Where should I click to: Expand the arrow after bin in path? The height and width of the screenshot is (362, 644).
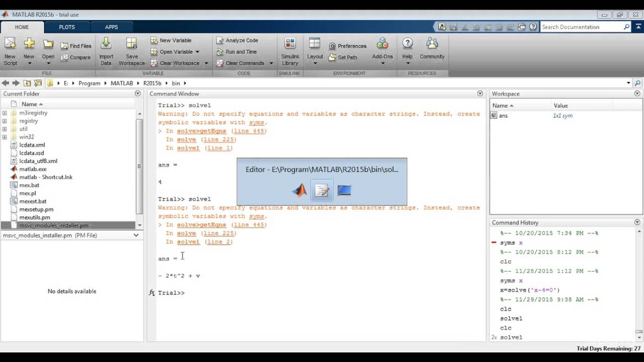click(185, 83)
